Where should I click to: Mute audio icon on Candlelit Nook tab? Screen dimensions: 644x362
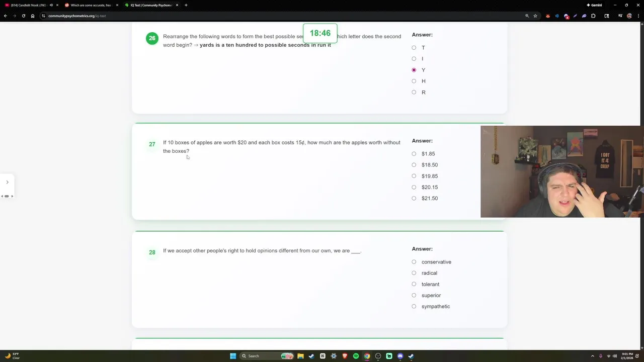pos(51,5)
